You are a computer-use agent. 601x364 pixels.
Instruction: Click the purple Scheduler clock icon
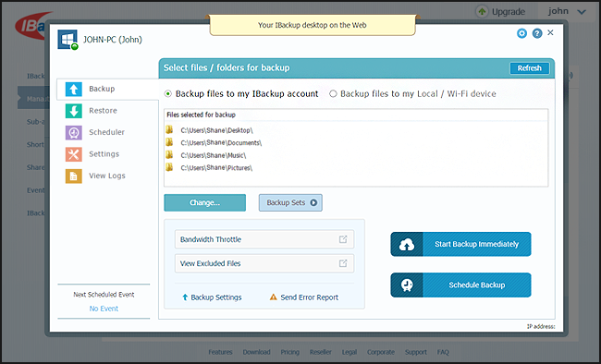74,132
